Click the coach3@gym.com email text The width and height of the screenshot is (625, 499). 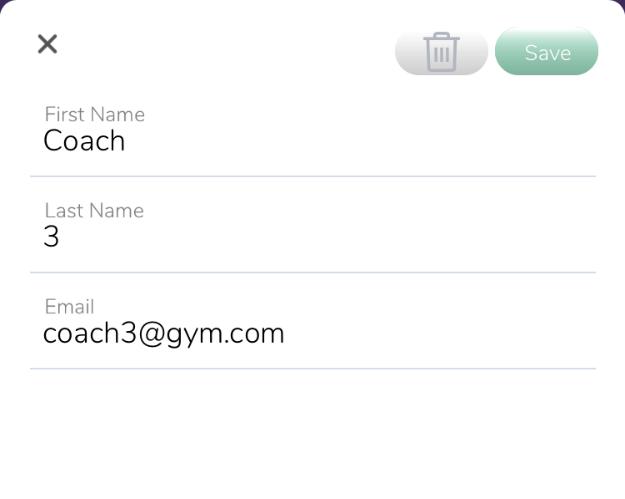163,334
